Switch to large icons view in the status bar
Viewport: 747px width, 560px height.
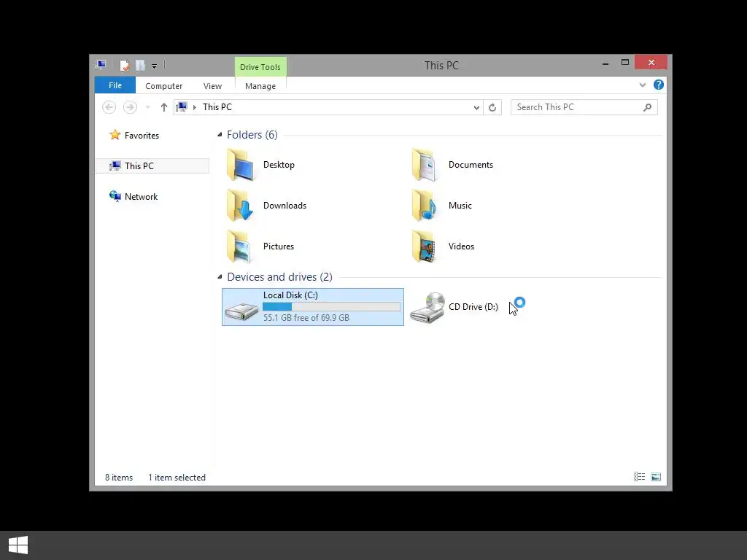656,477
